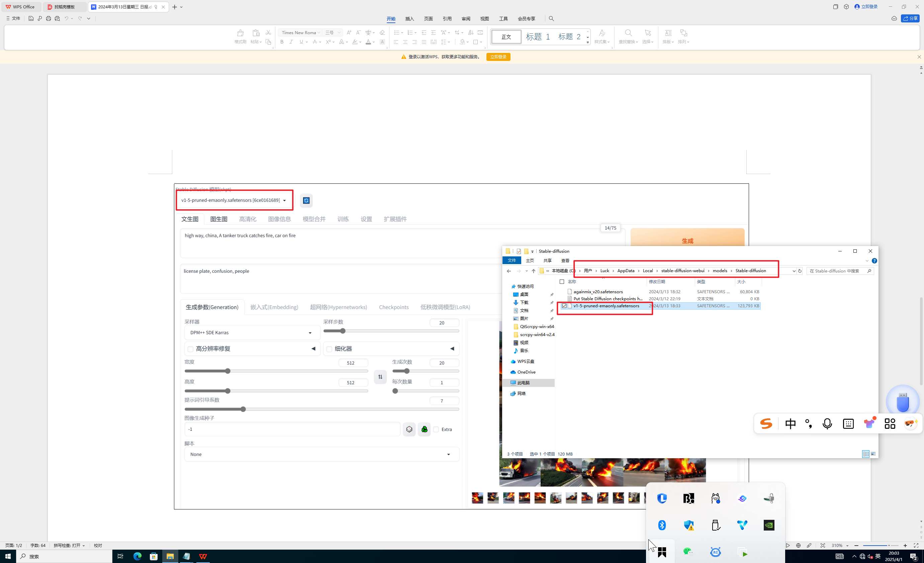Tick the Extra checkbox beside the seed field
924x563 pixels.
pos(436,429)
